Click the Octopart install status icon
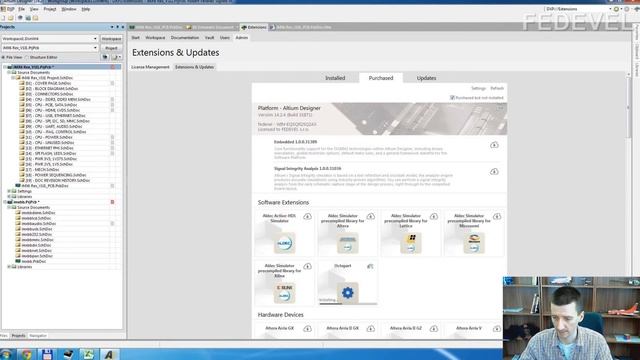 point(370,266)
